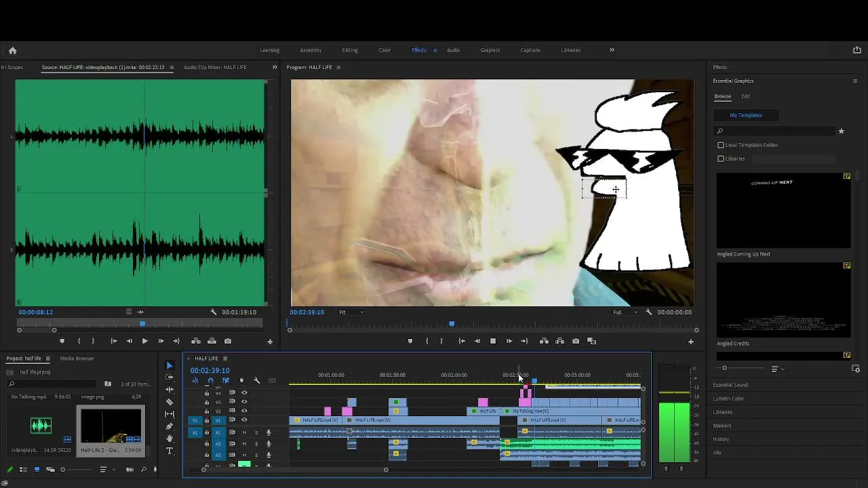Viewport: 868px width, 488px height.
Task: Open the Program: HALF LIFE panel menu
Action: tap(338, 67)
